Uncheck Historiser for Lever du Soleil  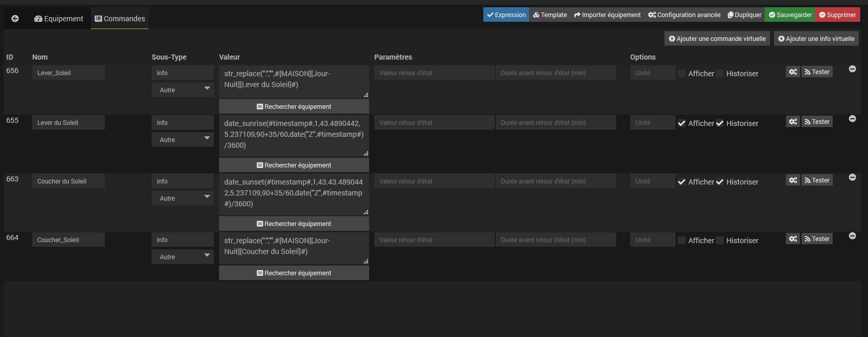tap(720, 123)
